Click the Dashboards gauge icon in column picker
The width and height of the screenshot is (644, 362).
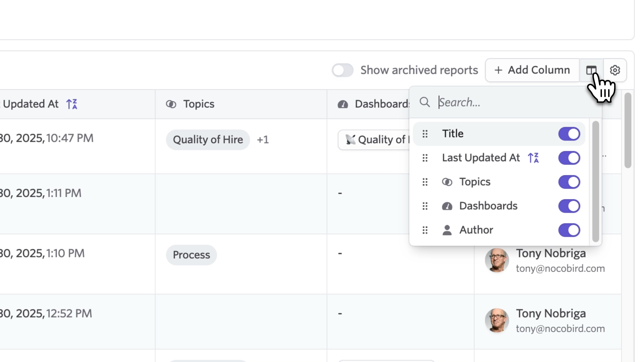point(447,206)
